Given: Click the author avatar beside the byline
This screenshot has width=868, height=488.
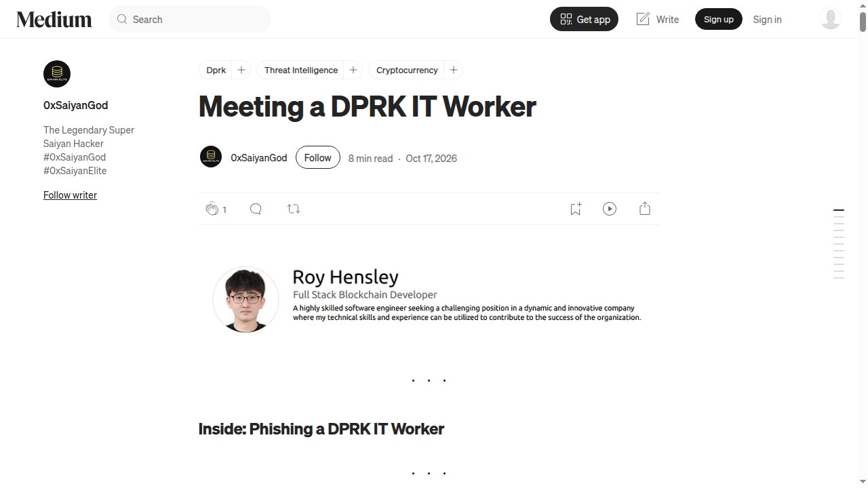Looking at the screenshot, I should (x=211, y=157).
